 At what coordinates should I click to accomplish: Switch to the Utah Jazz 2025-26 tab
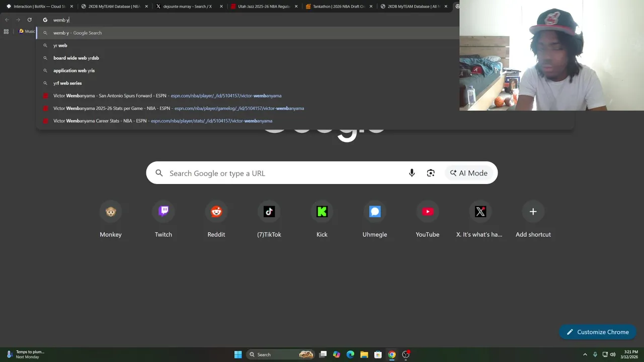pyautogui.click(x=263, y=7)
